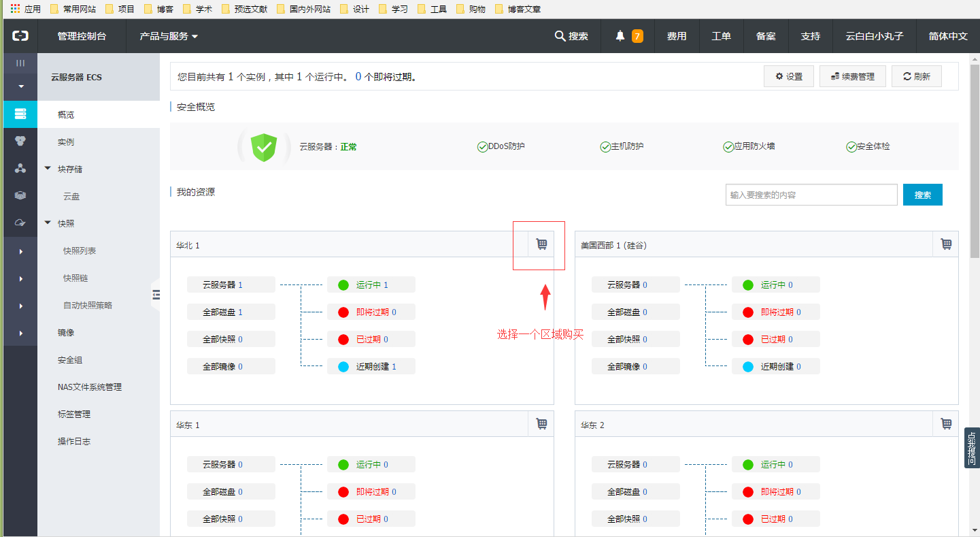This screenshot has height=537, width=980.
Task: Click the 设置 button
Action: tap(789, 76)
